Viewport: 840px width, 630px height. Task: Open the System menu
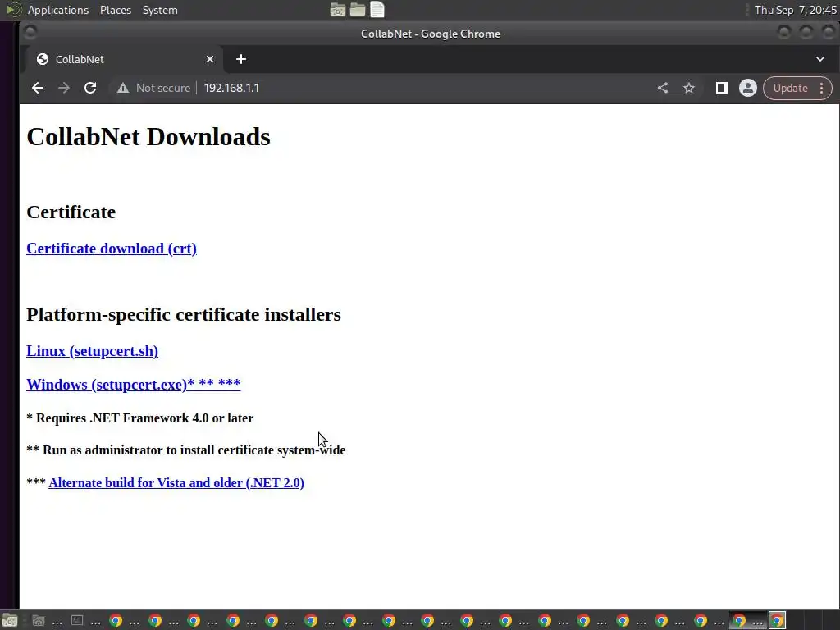point(160,10)
